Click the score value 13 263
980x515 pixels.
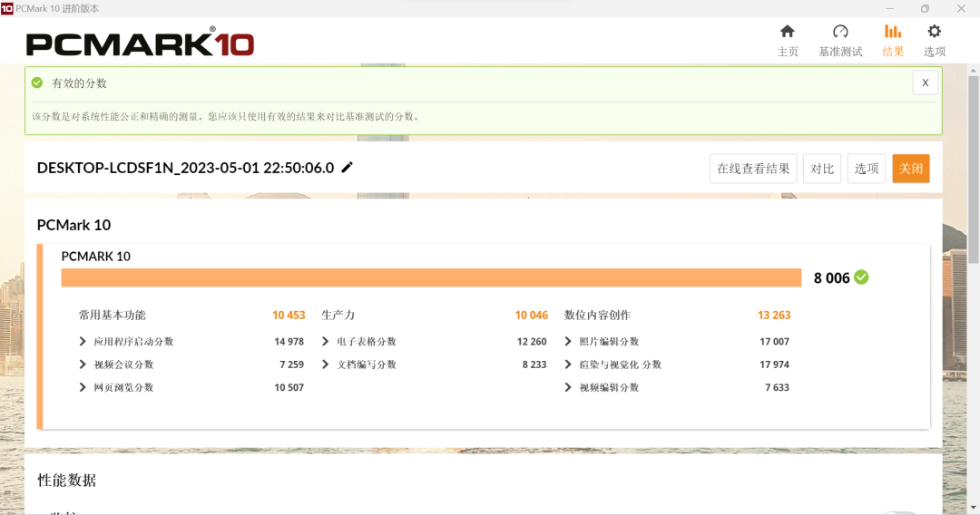[774, 316]
